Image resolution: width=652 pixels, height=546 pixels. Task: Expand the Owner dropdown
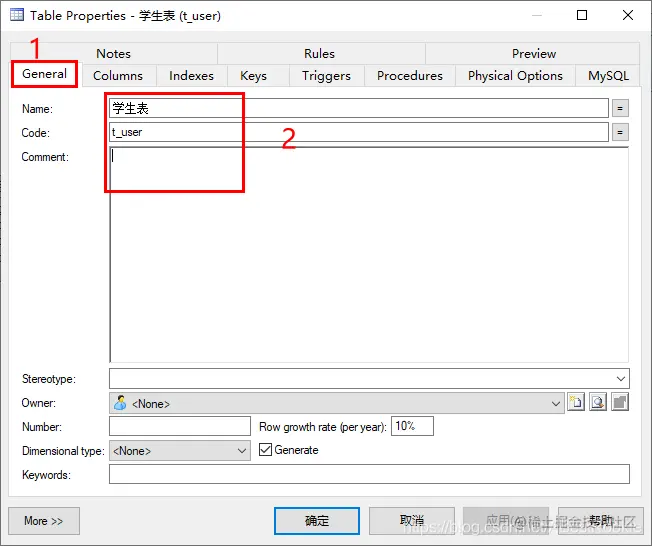click(x=556, y=403)
